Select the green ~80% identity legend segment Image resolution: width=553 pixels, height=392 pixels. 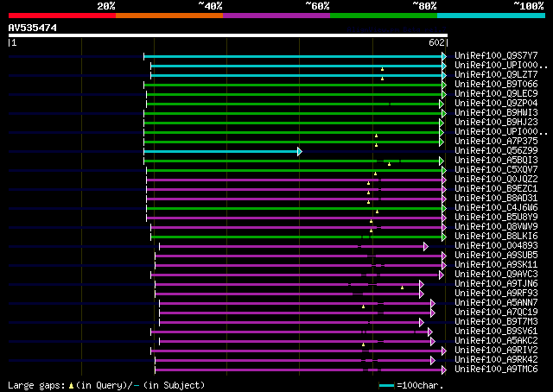point(384,16)
